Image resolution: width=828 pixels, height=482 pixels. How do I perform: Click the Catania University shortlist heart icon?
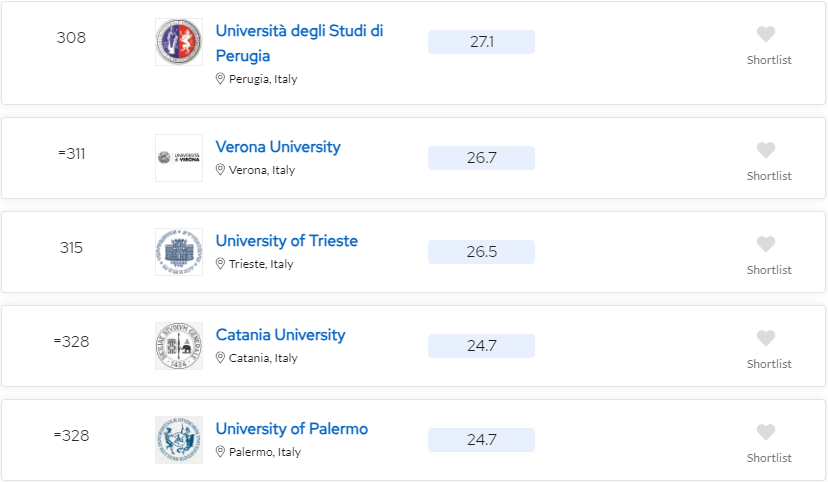766,338
